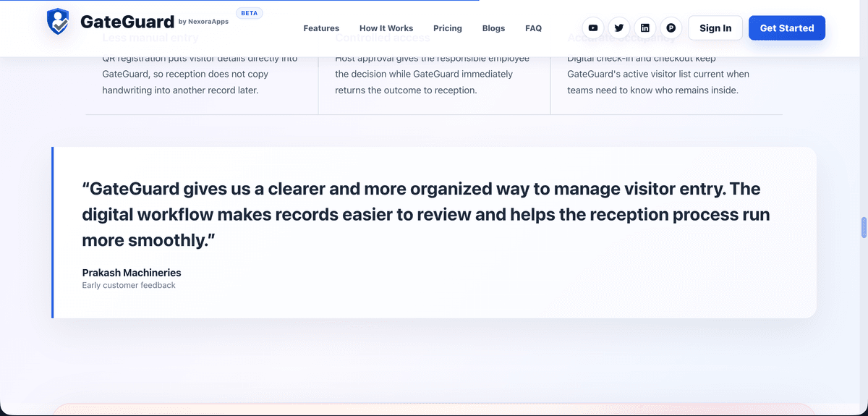Click the by NexoraApps label
The width and height of the screenshot is (868, 416).
tap(203, 22)
